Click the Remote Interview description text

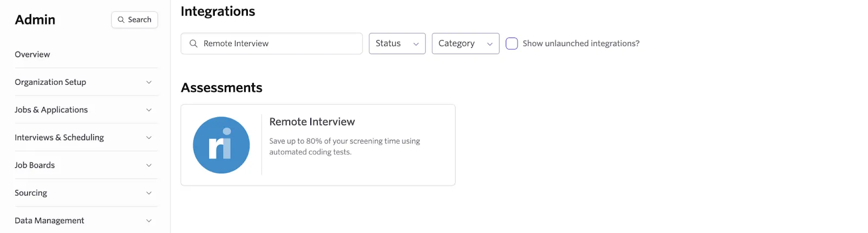344,147
